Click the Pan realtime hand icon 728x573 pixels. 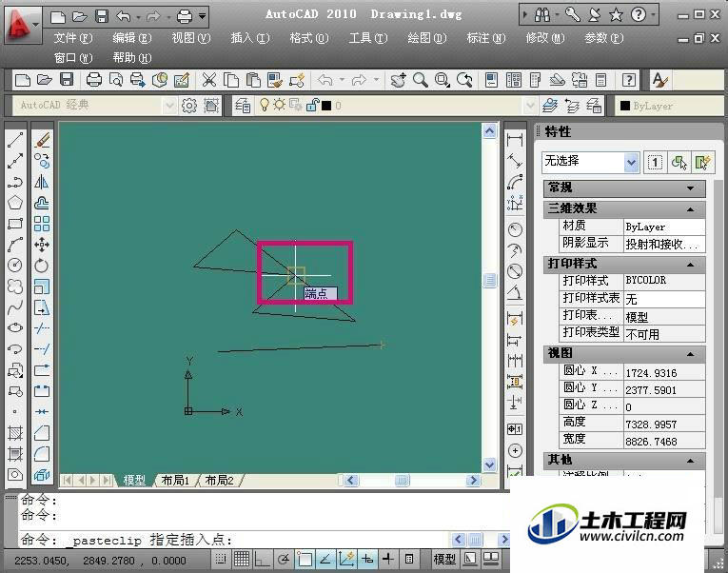(x=398, y=80)
